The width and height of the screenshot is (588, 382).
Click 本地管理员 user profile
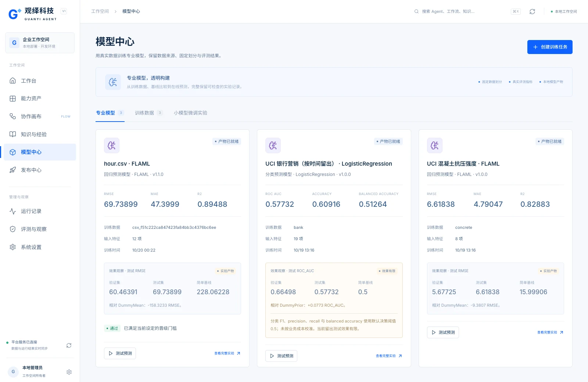33,372
